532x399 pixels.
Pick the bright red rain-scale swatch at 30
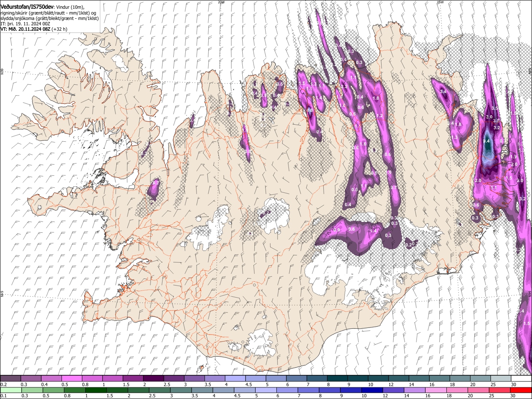pos(521,390)
